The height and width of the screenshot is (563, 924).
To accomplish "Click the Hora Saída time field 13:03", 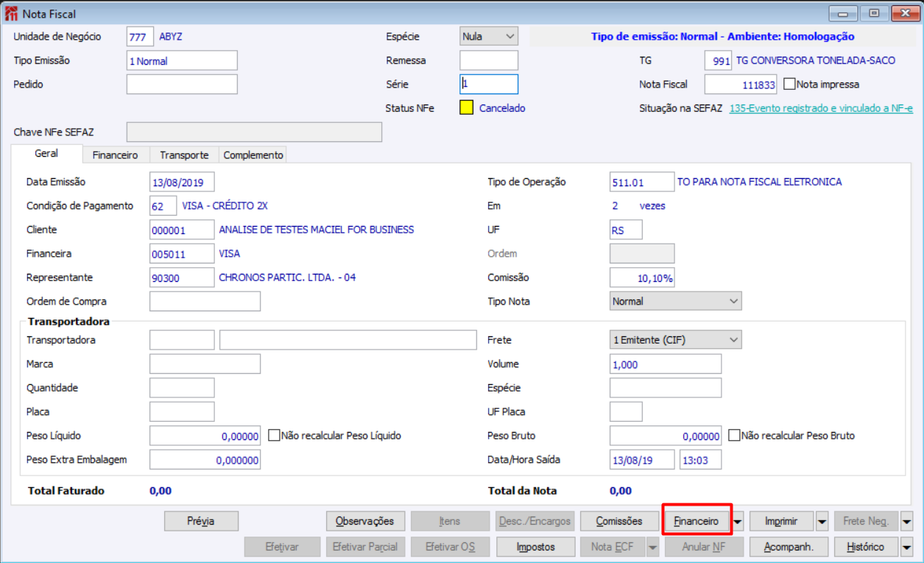I will click(x=700, y=460).
